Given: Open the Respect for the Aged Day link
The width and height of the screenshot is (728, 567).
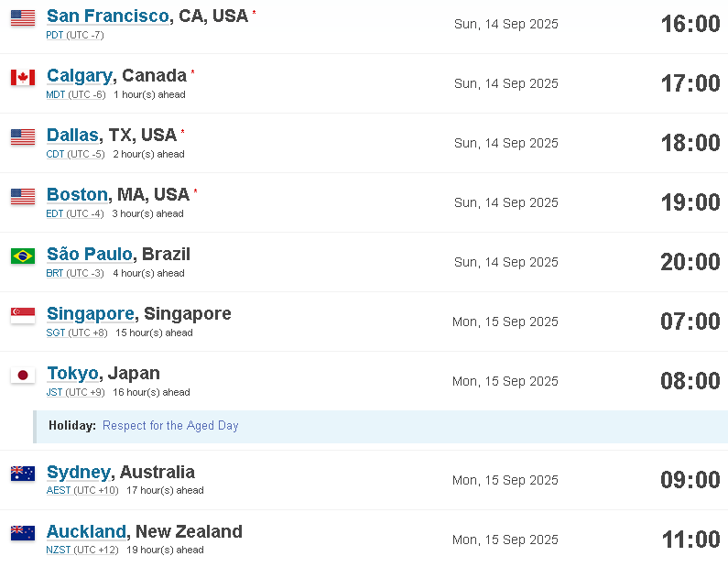Looking at the screenshot, I should 170,425.
